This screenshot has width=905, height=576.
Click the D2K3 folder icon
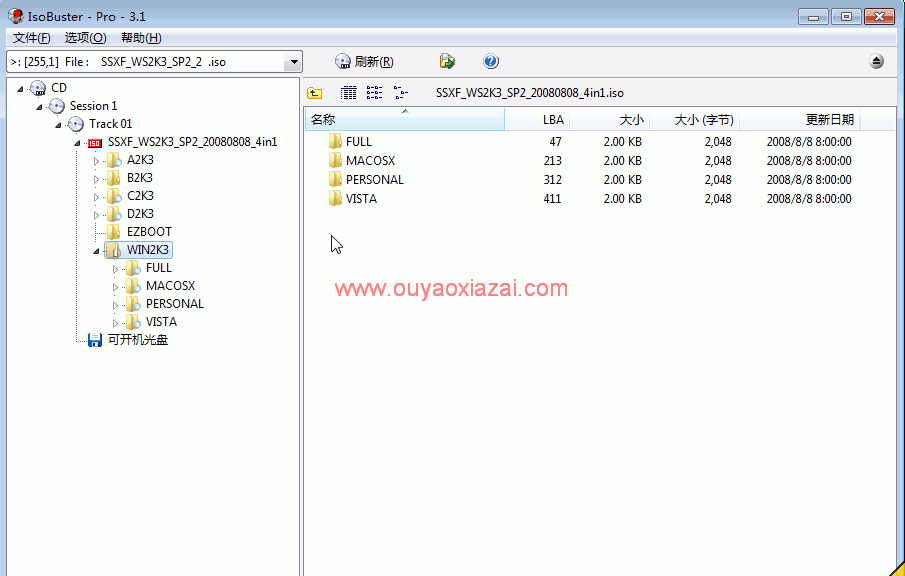pos(114,214)
